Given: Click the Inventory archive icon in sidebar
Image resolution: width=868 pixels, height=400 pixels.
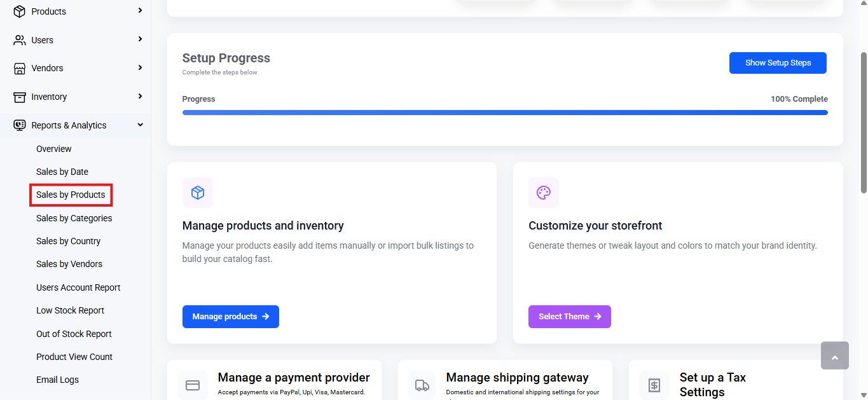Looking at the screenshot, I should (x=20, y=97).
